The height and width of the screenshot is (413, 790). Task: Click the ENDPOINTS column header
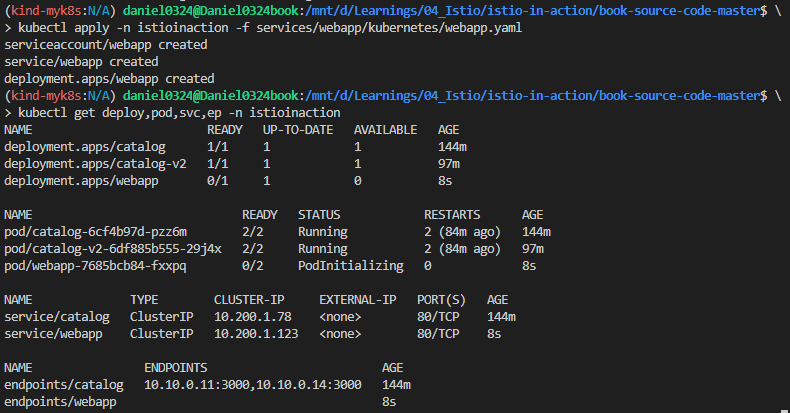(175, 368)
